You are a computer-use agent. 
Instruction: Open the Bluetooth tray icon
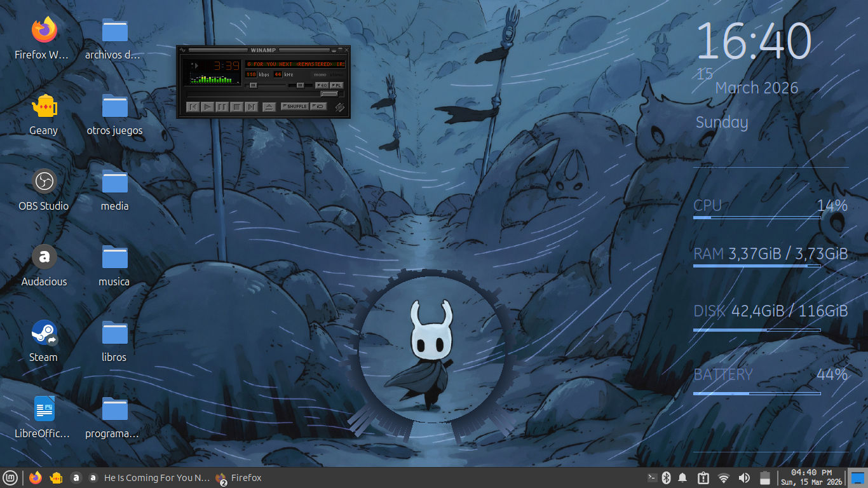pos(667,478)
